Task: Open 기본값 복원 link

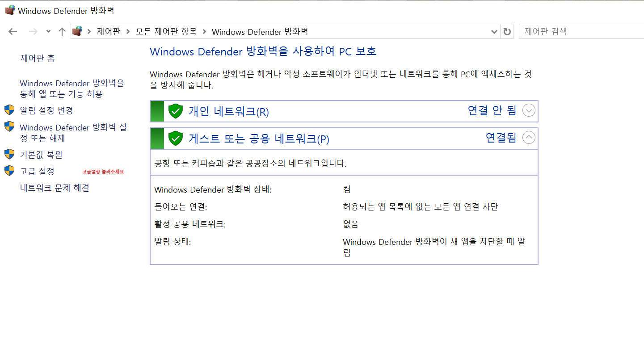Action: tap(41, 155)
